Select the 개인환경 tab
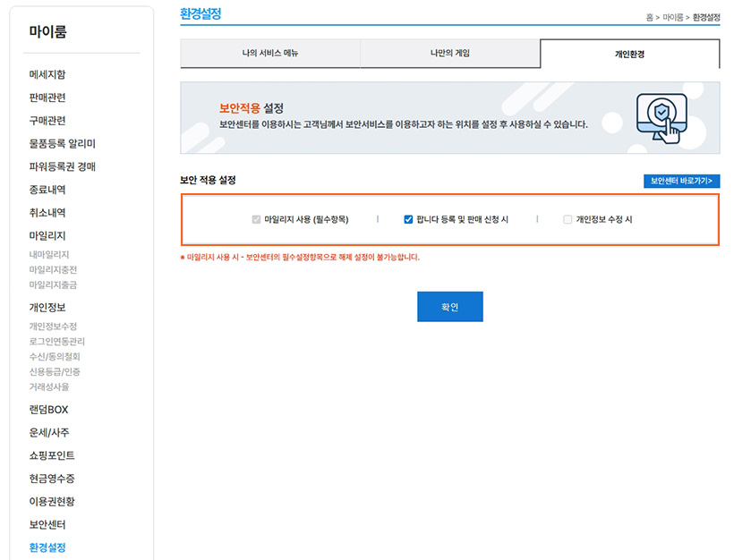Image resolution: width=734 pixels, height=560 pixels. pyautogui.click(x=629, y=55)
